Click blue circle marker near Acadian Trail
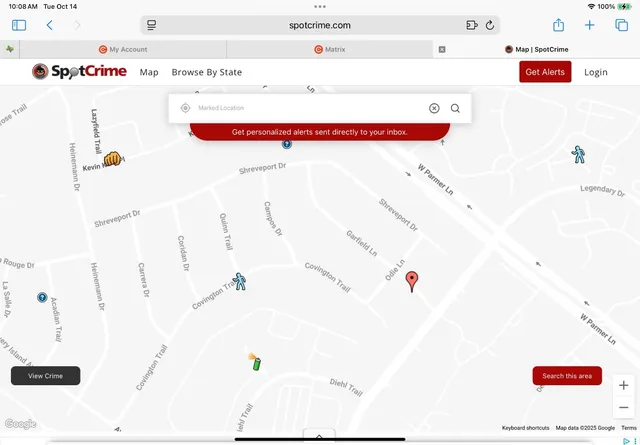This screenshot has width=640, height=445. 42,297
